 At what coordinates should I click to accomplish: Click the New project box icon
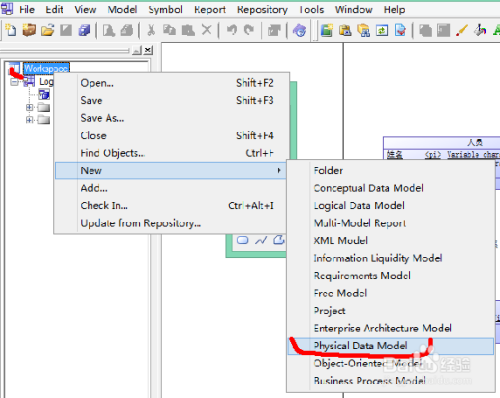pyautogui.click(x=29, y=30)
